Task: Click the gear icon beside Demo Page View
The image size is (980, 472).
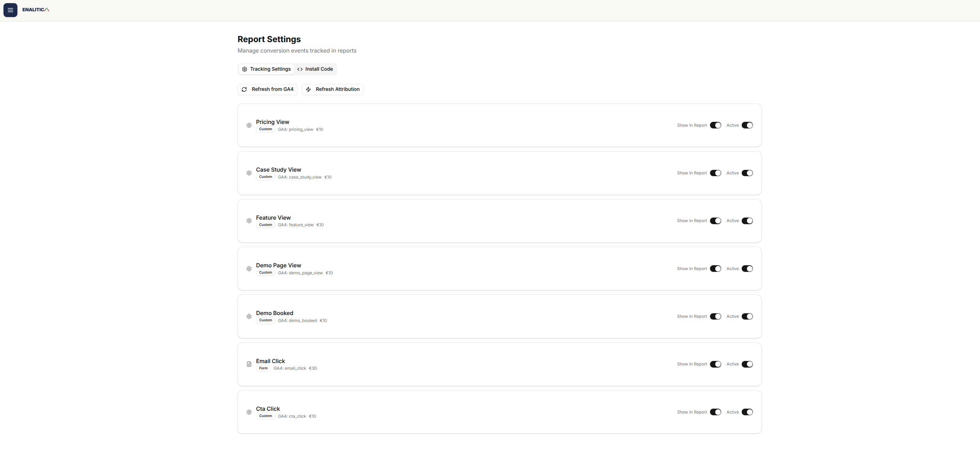Action: [249, 269]
